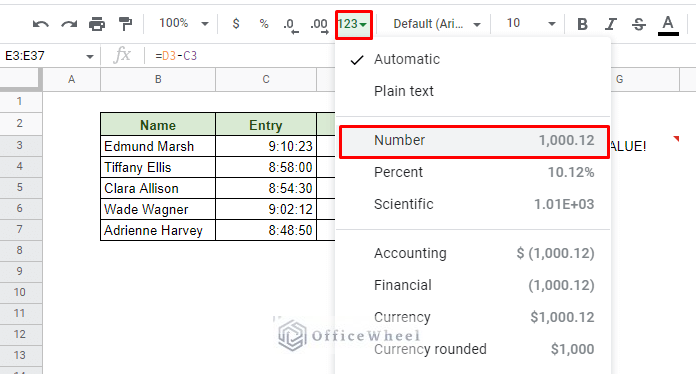Expand the Name box dropdown arrow
696x374 pixels.
pos(90,57)
